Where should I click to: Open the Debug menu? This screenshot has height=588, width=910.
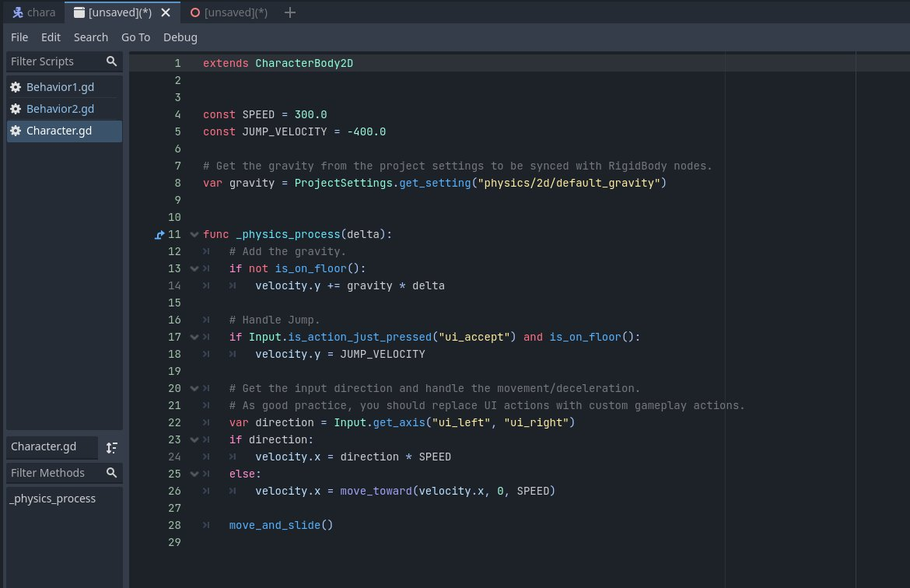180,37
